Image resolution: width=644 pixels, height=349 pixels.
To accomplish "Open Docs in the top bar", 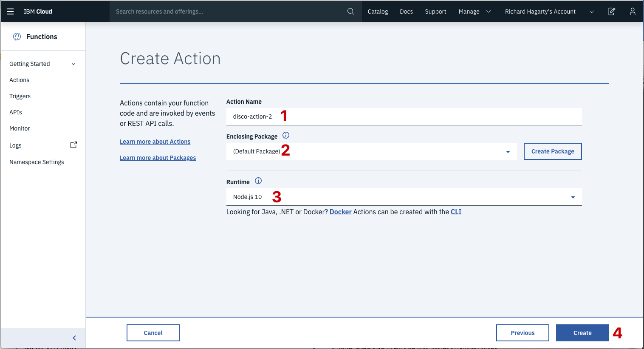I will pos(406,11).
